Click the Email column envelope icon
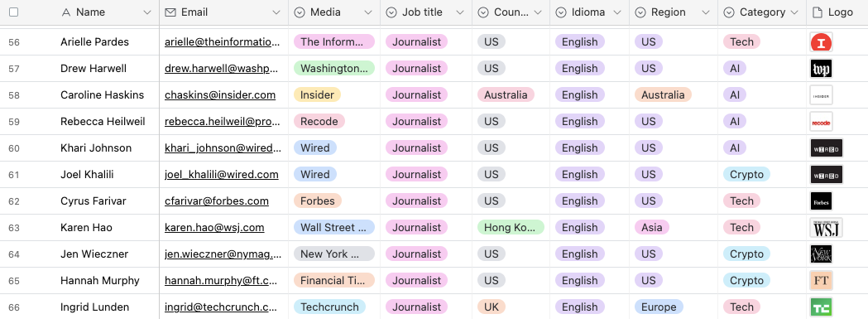Viewport: 868px width, 319px height. tap(170, 12)
